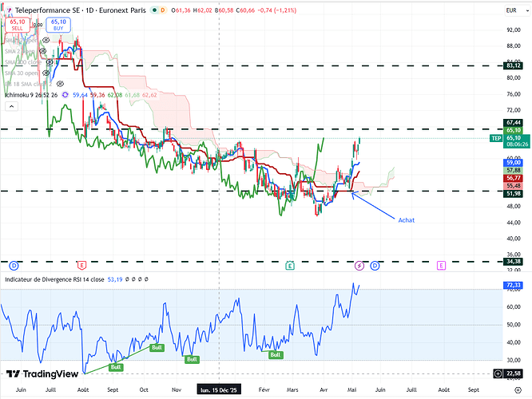This screenshot has width=532, height=399.
Task: Click the green market status dot
Action: pyautogui.click(x=154, y=10)
